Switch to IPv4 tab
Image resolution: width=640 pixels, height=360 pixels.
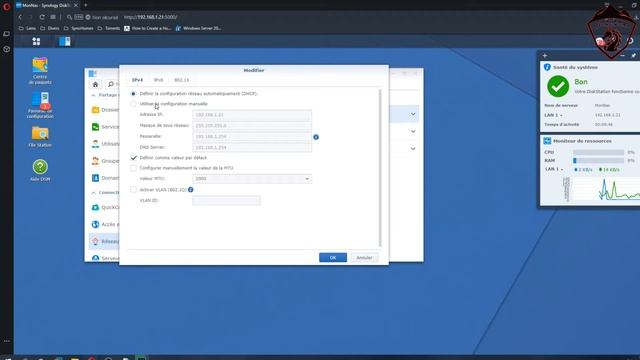coord(137,80)
